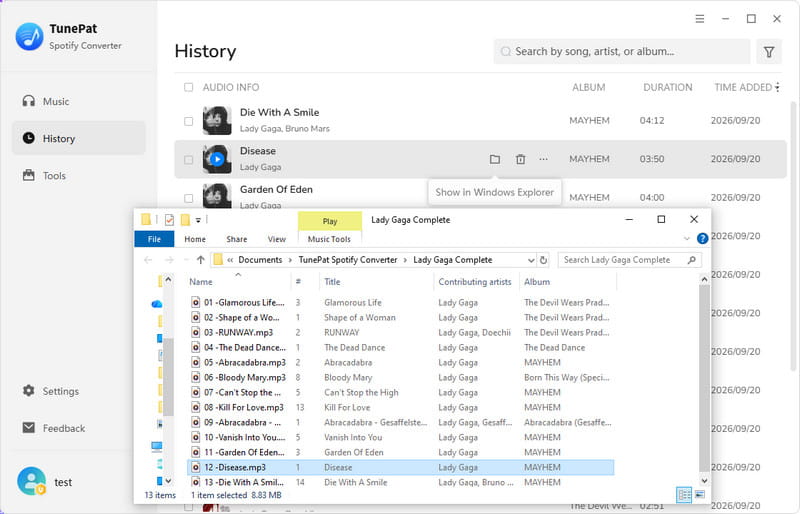
Task: Open the Explorer View tab
Action: (x=277, y=239)
